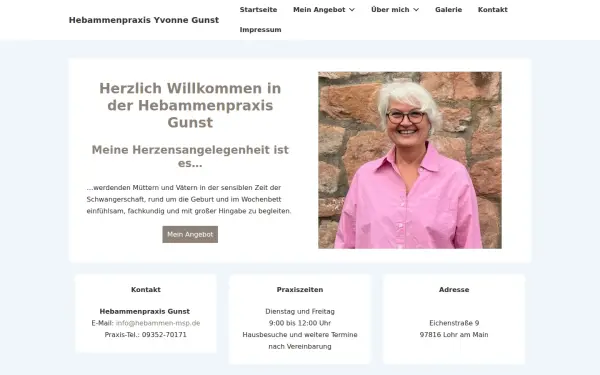Click the Eichenstraße 9 address line
The image size is (600, 375).
click(454, 323)
